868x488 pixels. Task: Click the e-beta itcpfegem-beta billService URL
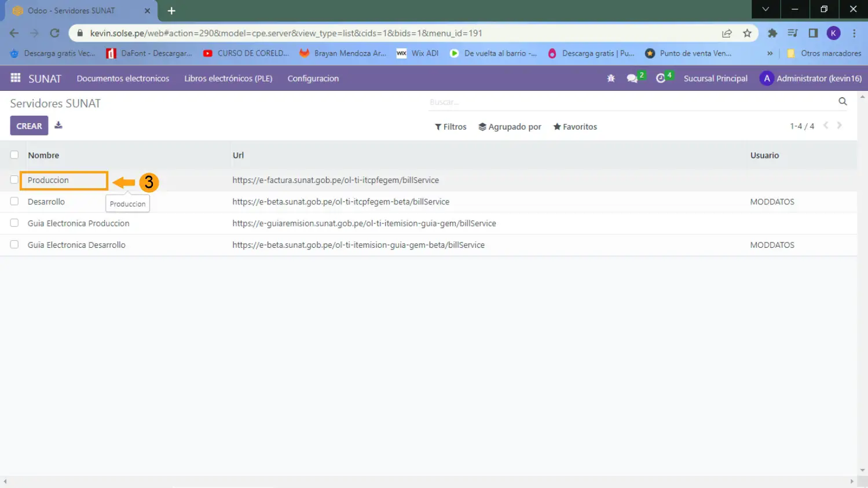coord(341,201)
